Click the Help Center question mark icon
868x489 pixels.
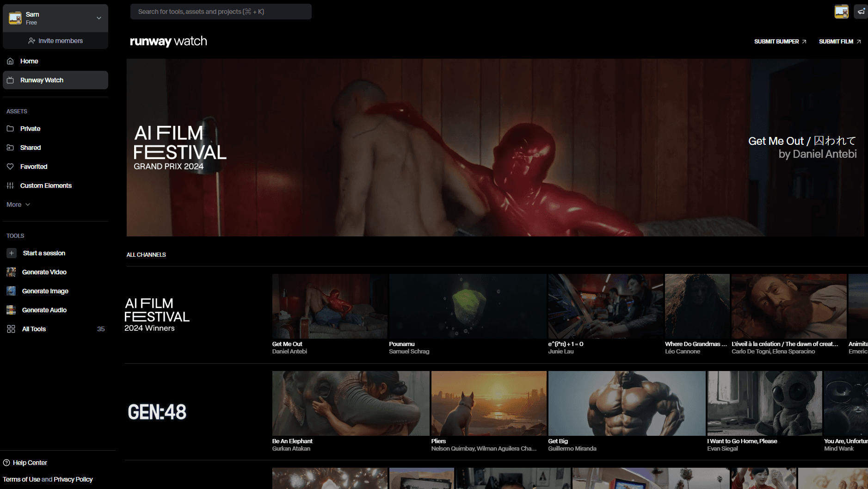(x=6, y=463)
